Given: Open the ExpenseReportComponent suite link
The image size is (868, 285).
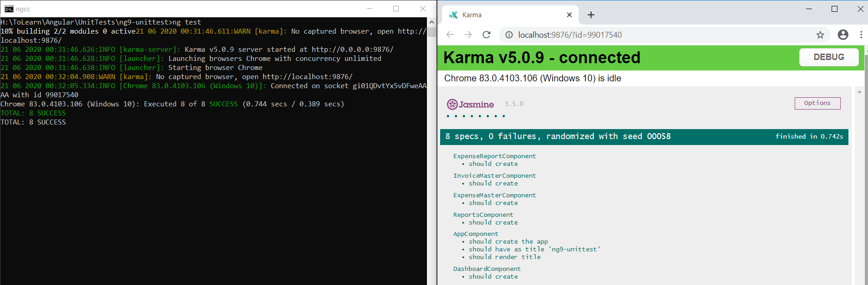Looking at the screenshot, I should coord(494,156).
